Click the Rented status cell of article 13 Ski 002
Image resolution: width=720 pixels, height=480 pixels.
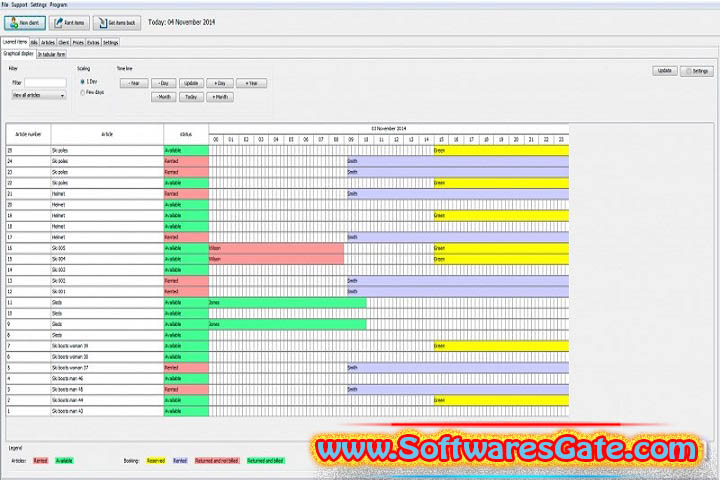pyautogui.click(x=186, y=281)
